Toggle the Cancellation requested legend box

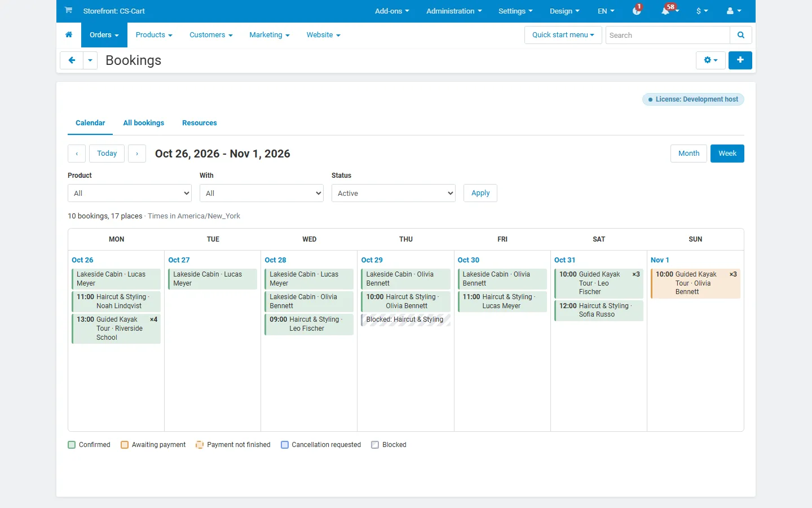pyautogui.click(x=285, y=445)
